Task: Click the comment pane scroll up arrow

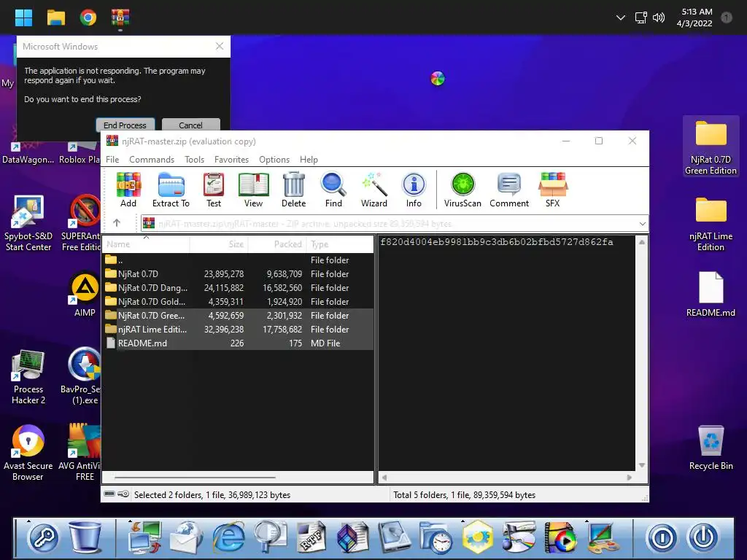Action: coord(642,242)
